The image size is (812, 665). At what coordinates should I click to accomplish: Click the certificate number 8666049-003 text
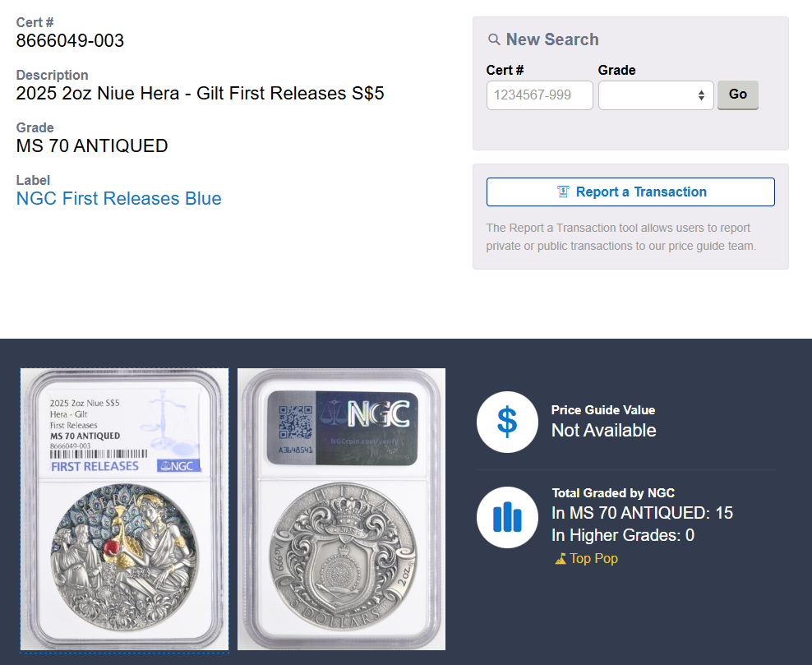(x=70, y=41)
